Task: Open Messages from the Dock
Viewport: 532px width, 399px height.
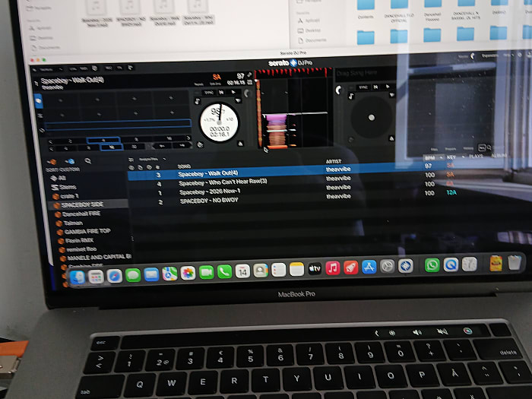Action: 133,275
